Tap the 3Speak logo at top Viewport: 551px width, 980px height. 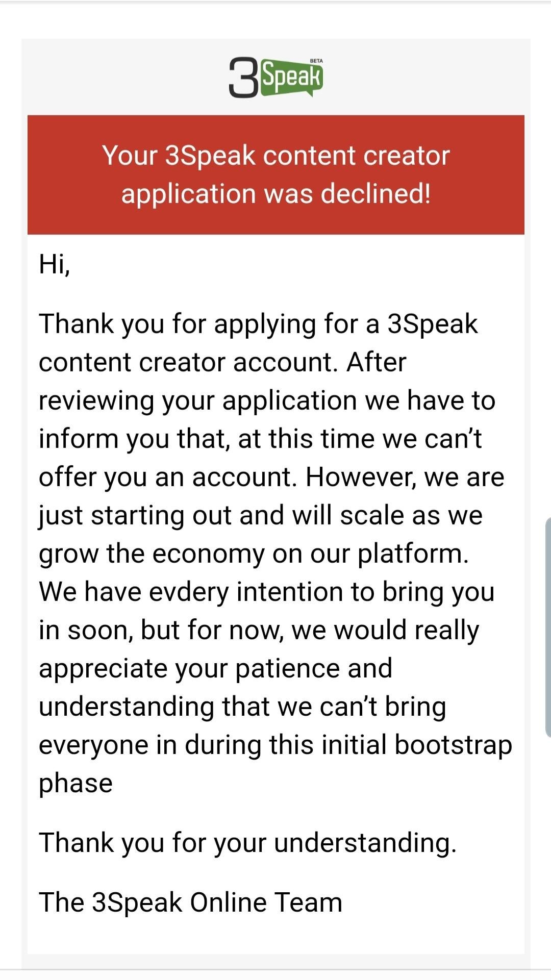[x=275, y=78]
